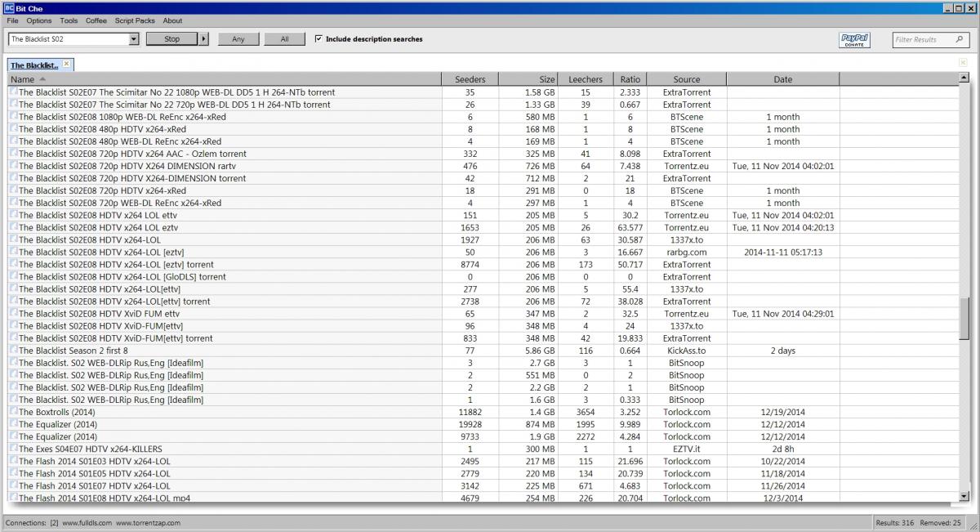Select The Flash 2014 S01E08 mp4 row

pos(483,498)
